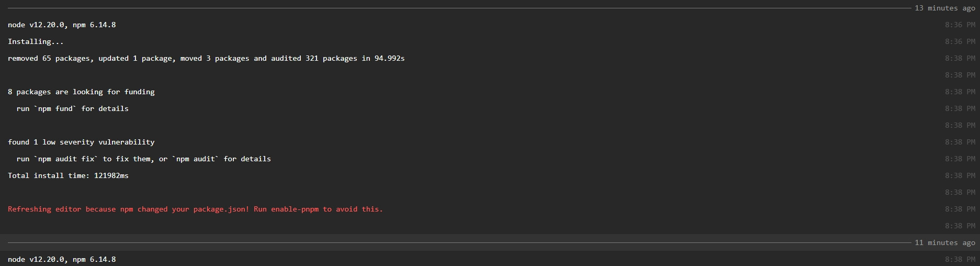Click the 'run npm fund for details' line
This screenshot has height=266, width=980.
(72, 108)
